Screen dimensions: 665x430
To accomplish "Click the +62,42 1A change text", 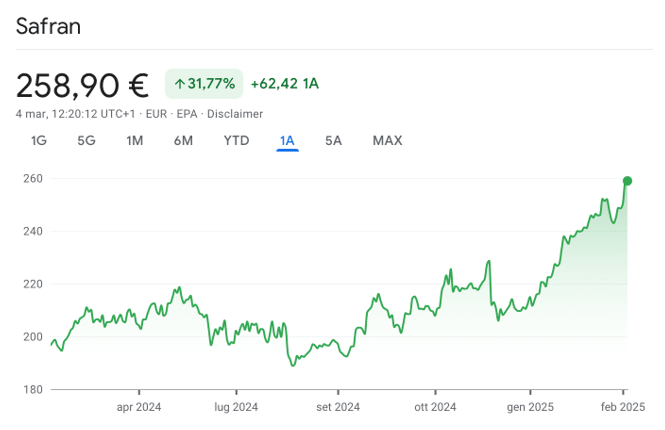I will click(x=285, y=84).
